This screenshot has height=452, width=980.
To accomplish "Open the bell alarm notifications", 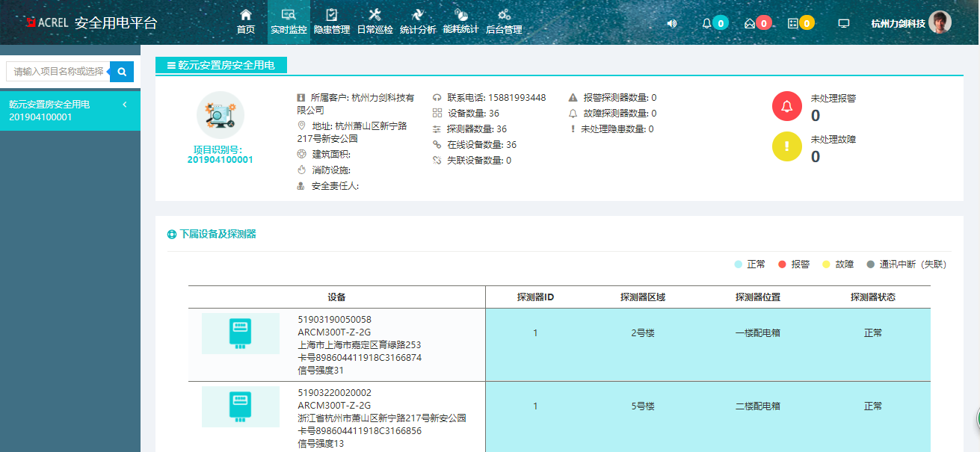I will pyautogui.click(x=706, y=23).
